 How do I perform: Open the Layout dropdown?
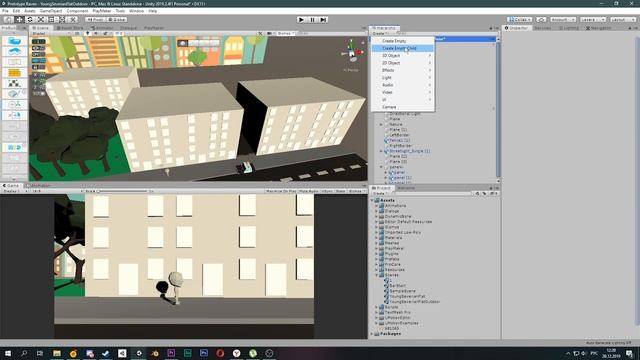tap(622, 20)
